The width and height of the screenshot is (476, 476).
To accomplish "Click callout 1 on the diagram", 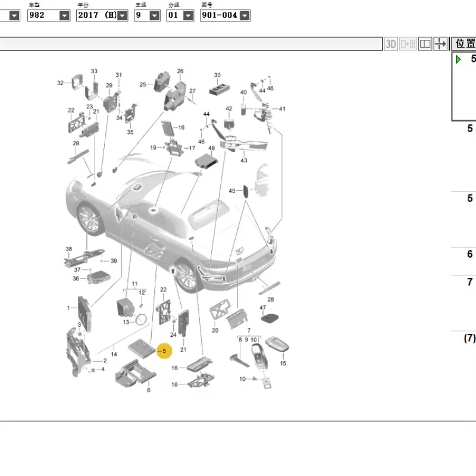I will click(x=68, y=308).
